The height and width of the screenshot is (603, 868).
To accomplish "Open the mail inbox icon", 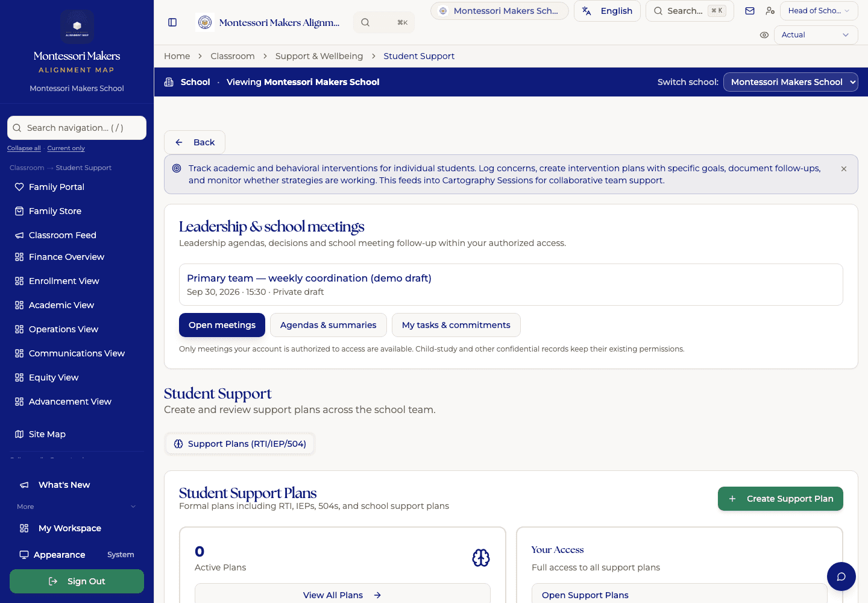I will click(x=750, y=11).
